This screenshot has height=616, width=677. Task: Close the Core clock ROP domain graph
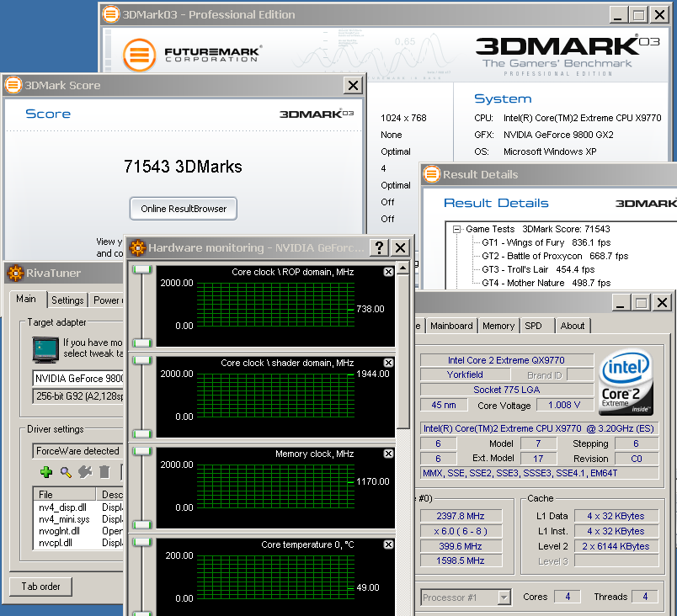tap(388, 272)
